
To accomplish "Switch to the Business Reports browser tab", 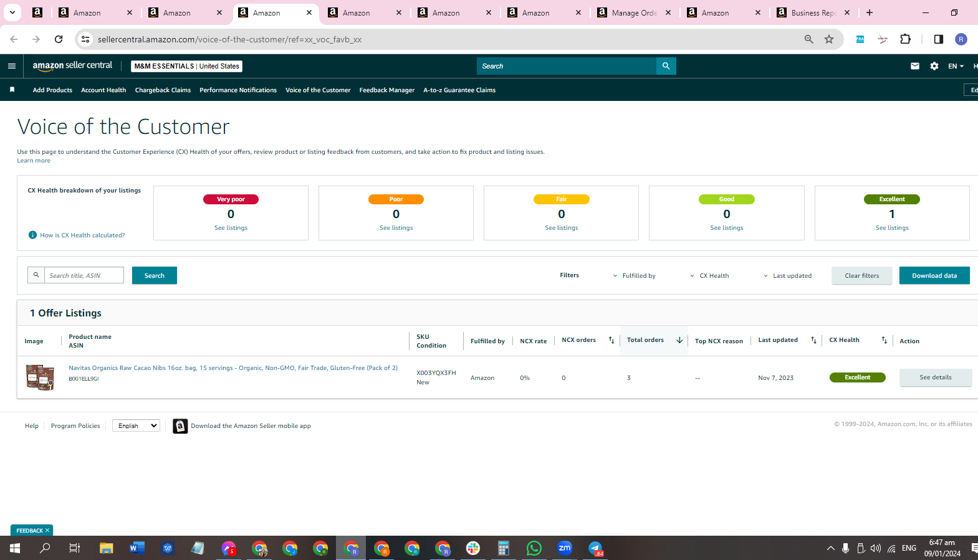I will pyautogui.click(x=814, y=12).
